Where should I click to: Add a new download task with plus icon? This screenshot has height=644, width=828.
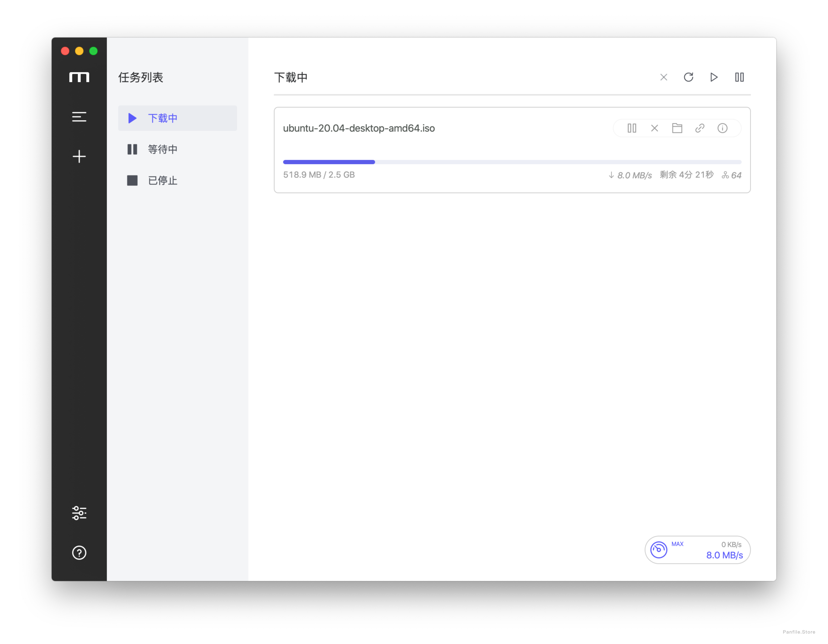79,157
